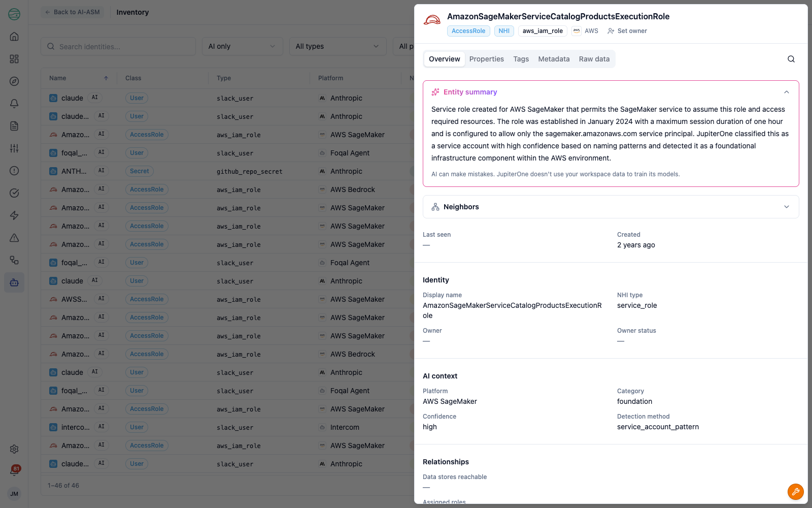Open notifications bell with 81 badge
Image resolution: width=812 pixels, height=508 pixels.
[14, 471]
